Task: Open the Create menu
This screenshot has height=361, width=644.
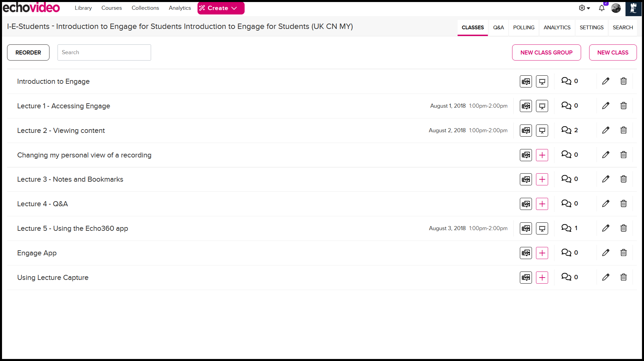Action: point(221,8)
